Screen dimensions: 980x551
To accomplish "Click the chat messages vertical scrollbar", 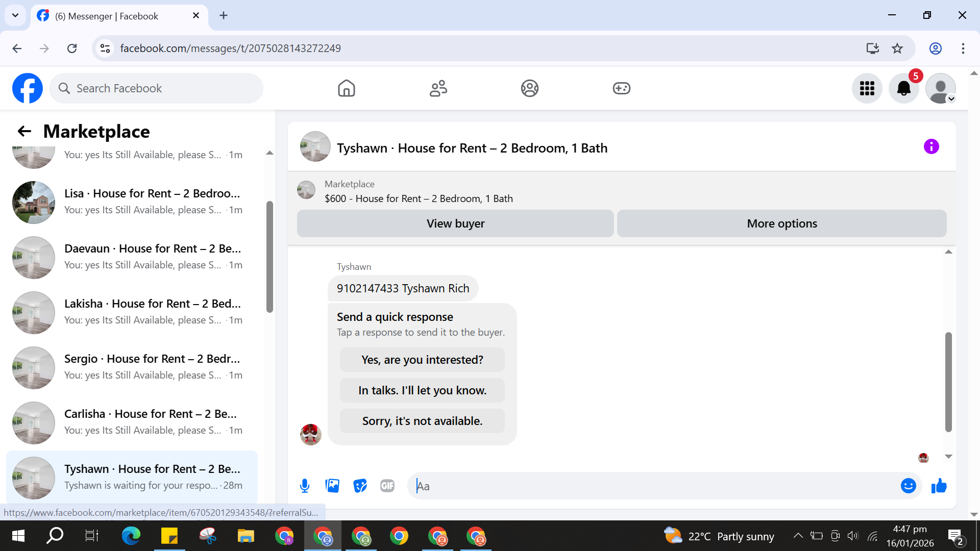I will (x=948, y=382).
